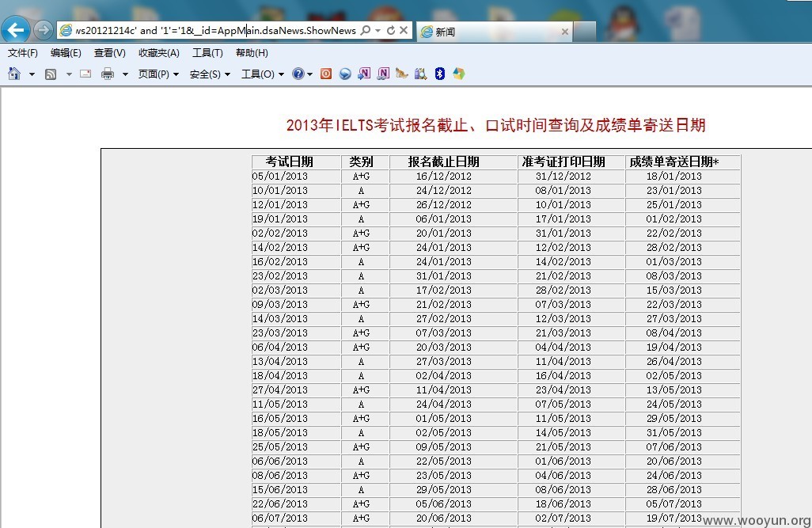Open the address bar autocomplete dropdown arrow
Screen dimensions: 812x528
[378, 31]
